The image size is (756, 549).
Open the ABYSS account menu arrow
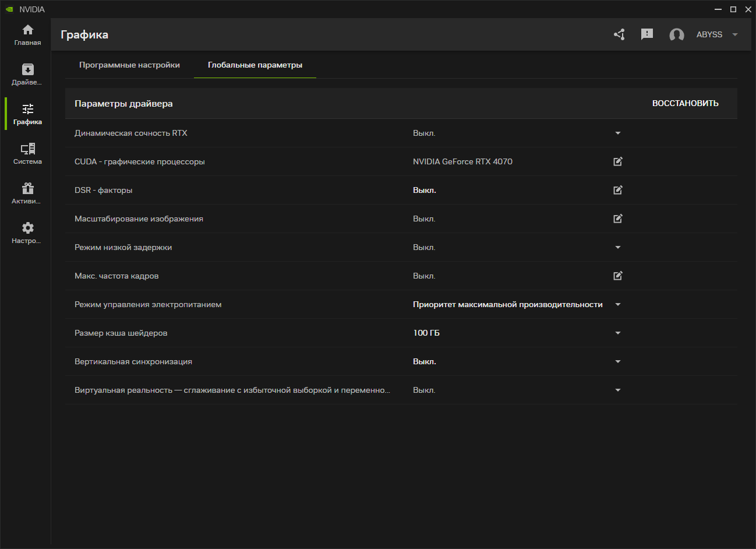click(x=735, y=34)
